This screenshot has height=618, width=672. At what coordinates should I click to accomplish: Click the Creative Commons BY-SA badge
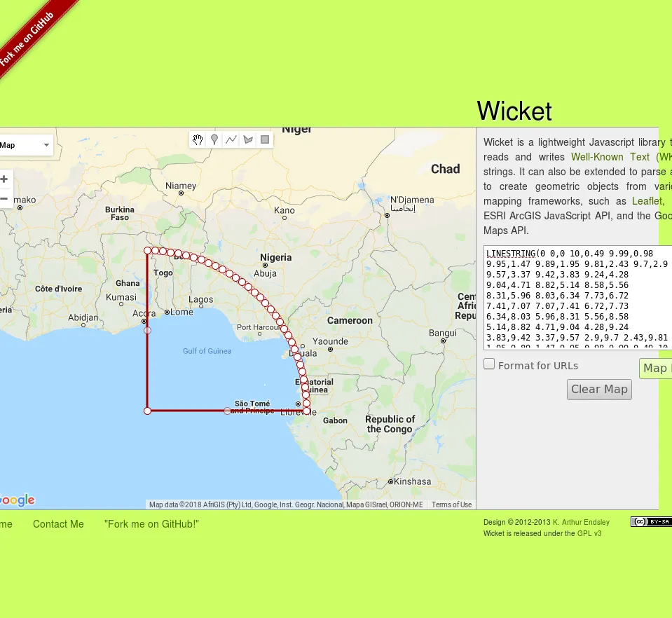[651, 521]
